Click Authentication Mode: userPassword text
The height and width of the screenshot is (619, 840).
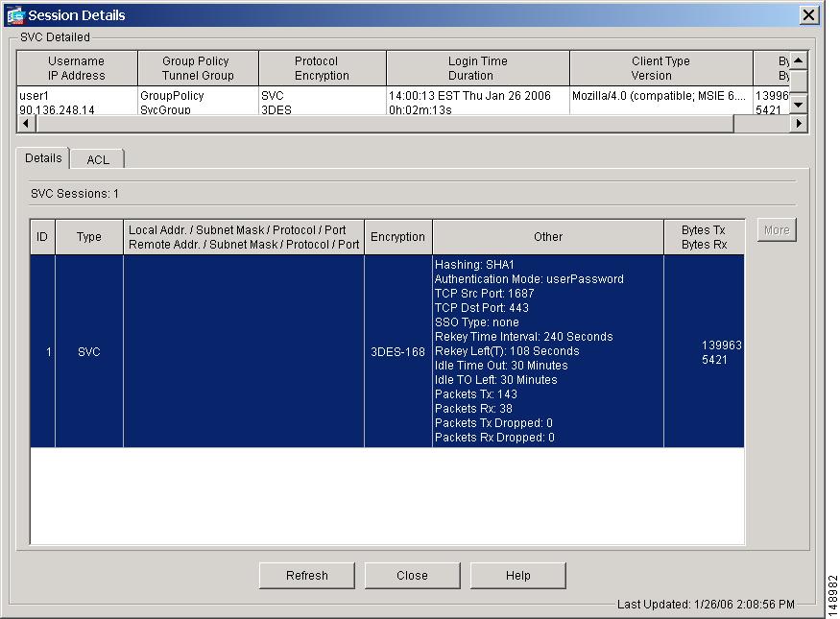pyautogui.click(x=529, y=279)
